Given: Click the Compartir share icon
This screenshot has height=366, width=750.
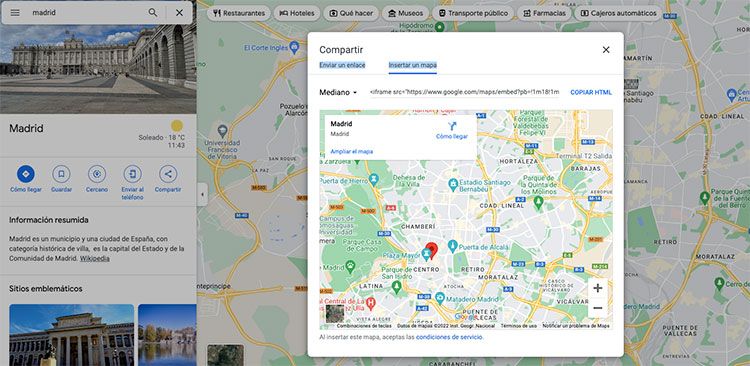Looking at the screenshot, I should [x=168, y=174].
